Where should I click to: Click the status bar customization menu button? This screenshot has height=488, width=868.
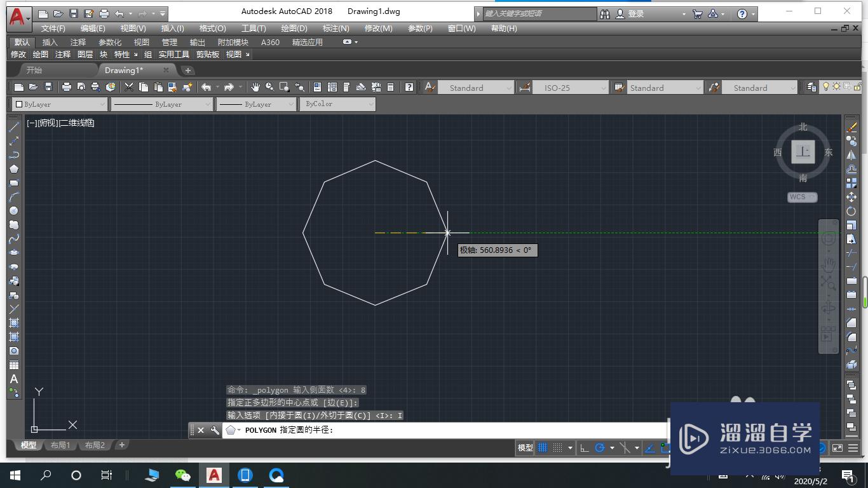[x=853, y=448]
